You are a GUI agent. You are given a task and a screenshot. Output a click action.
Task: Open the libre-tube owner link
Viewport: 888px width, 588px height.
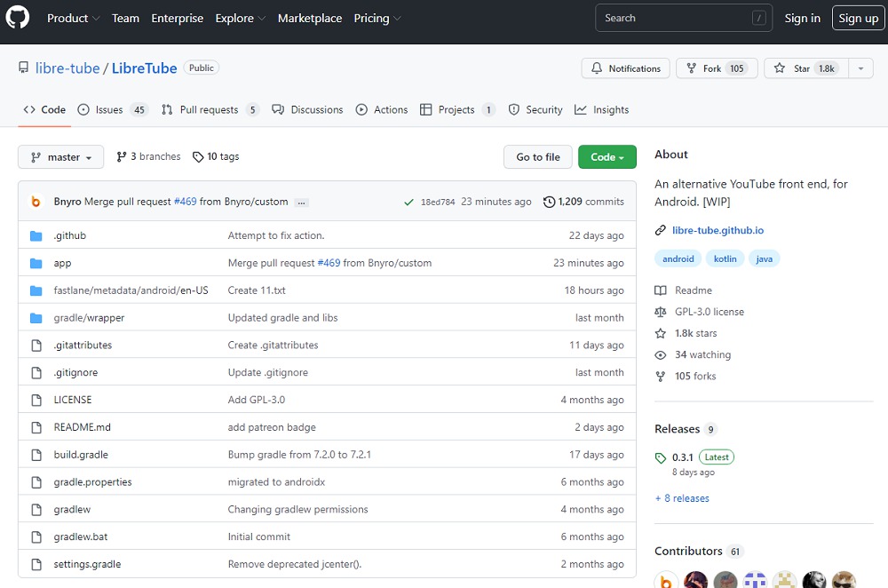pyautogui.click(x=67, y=68)
